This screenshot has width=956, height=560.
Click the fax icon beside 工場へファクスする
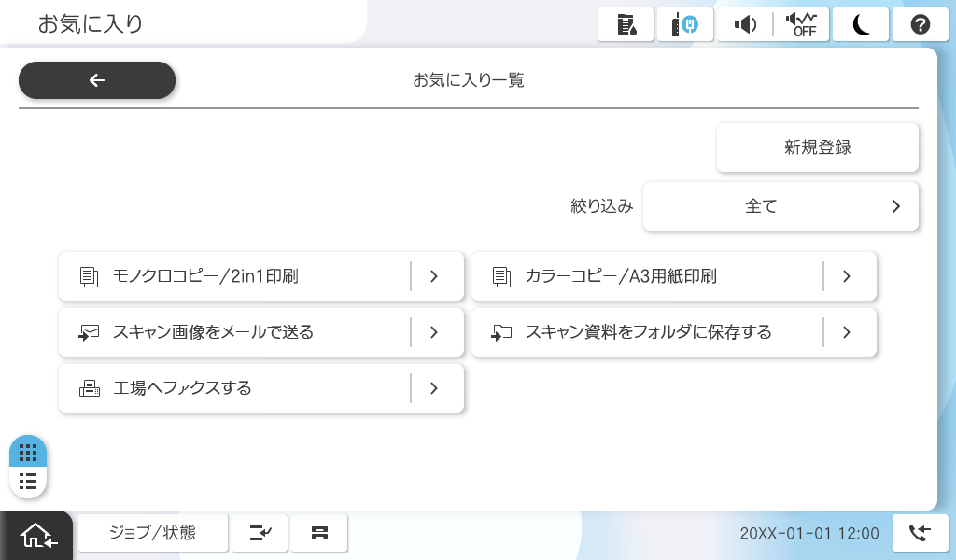pos(90,388)
